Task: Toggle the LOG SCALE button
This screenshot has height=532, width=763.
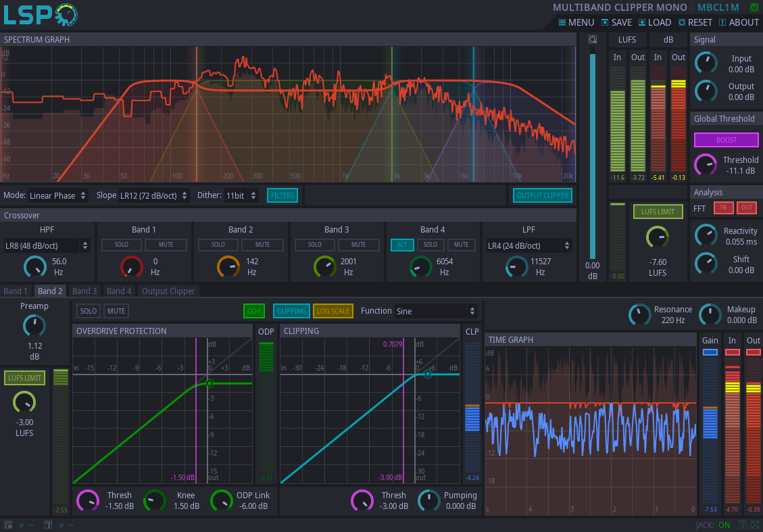Action: [333, 311]
